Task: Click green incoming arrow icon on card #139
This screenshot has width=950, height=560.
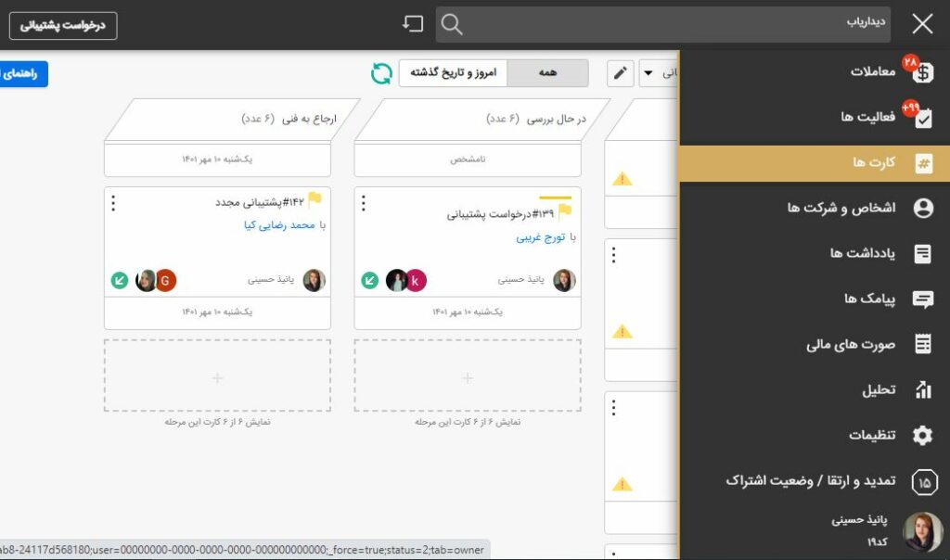Action: (369, 280)
